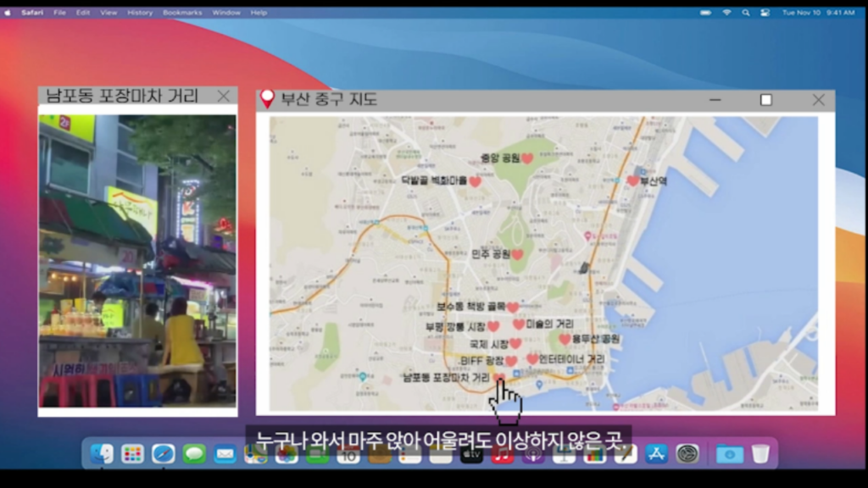
Task: Click the heart marker for 미술의 거리
Action: [519, 324]
